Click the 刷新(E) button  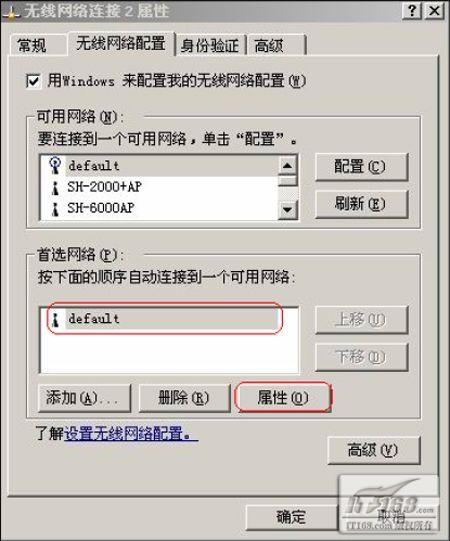pyautogui.click(x=361, y=204)
